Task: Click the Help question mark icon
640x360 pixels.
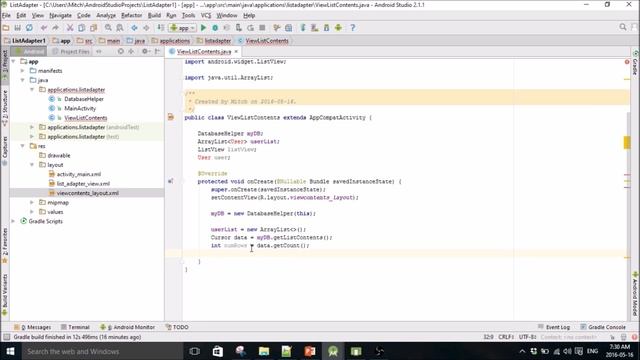Action: pos(353,28)
